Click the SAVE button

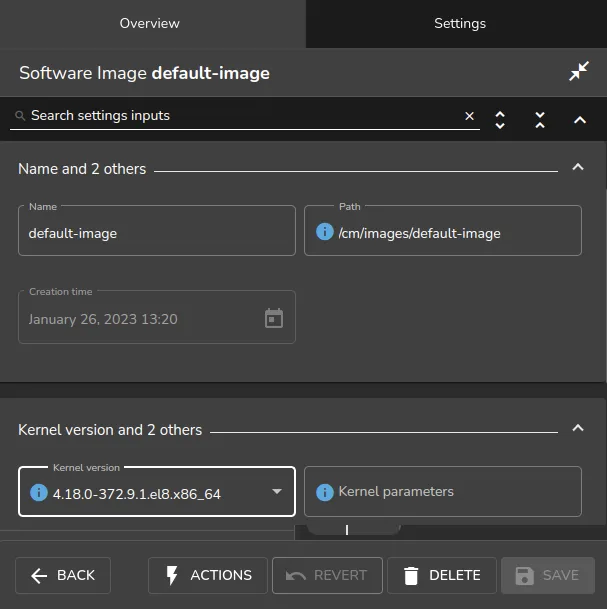click(x=548, y=576)
